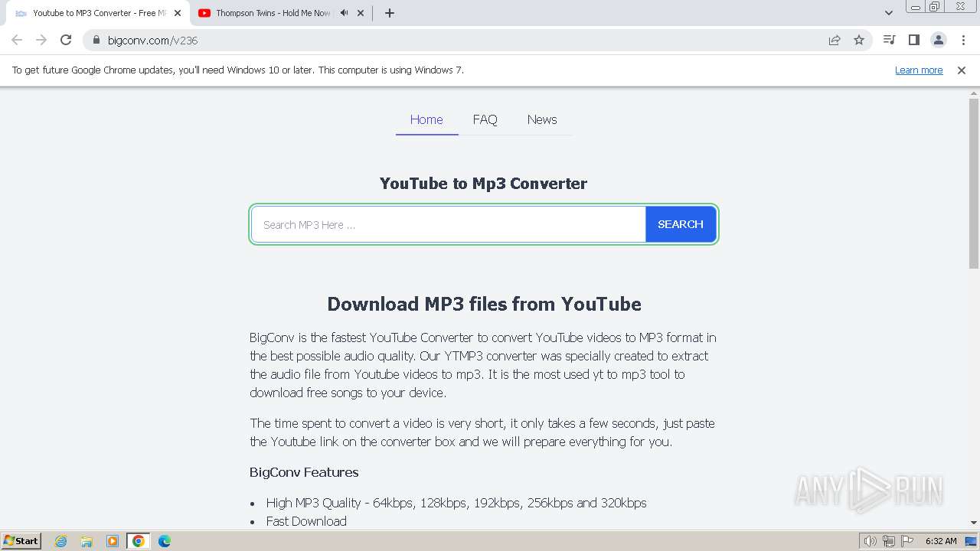
Task: Close the Thompson Twins YouTube tab
Action: [361, 13]
